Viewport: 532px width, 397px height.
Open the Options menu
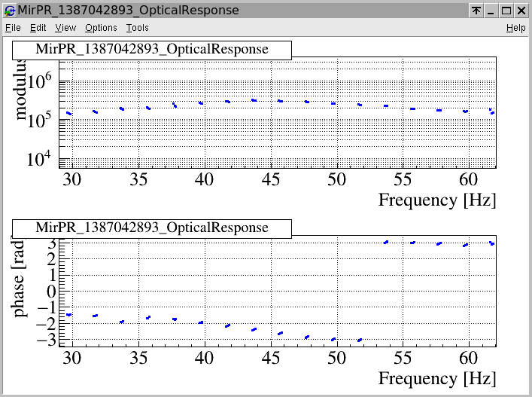101,28
